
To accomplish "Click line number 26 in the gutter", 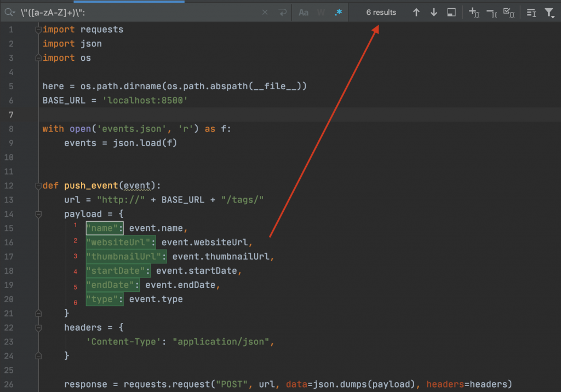I will [x=9, y=384].
